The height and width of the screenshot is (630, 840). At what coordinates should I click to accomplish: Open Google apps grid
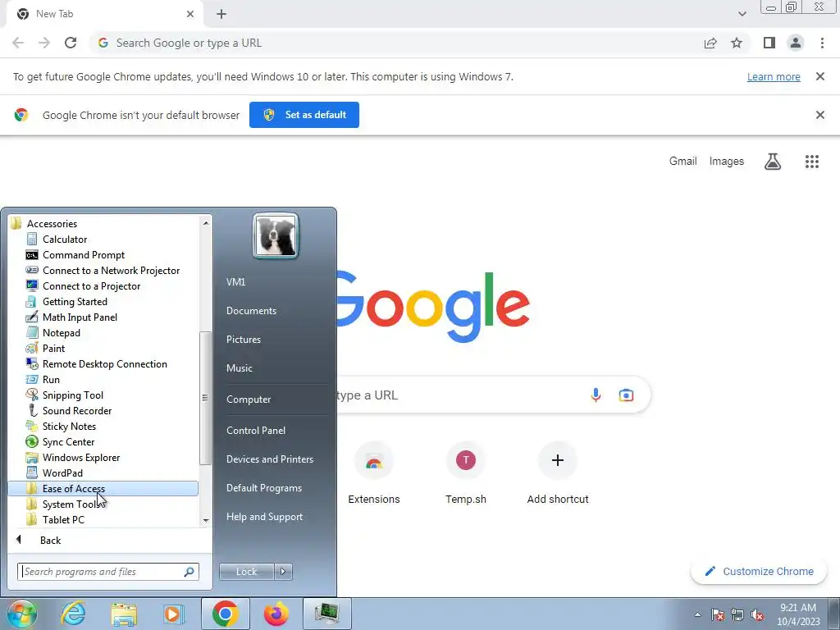[811, 162]
